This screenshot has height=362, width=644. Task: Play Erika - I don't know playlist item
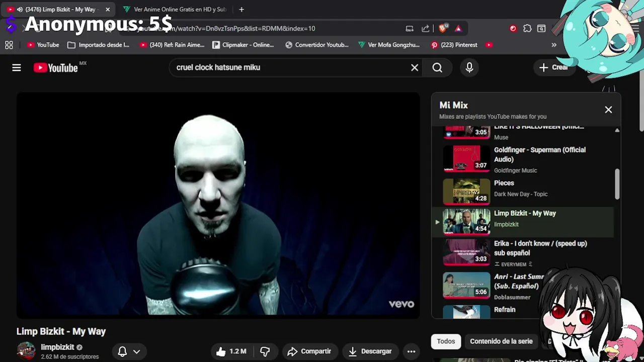click(523, 252)
